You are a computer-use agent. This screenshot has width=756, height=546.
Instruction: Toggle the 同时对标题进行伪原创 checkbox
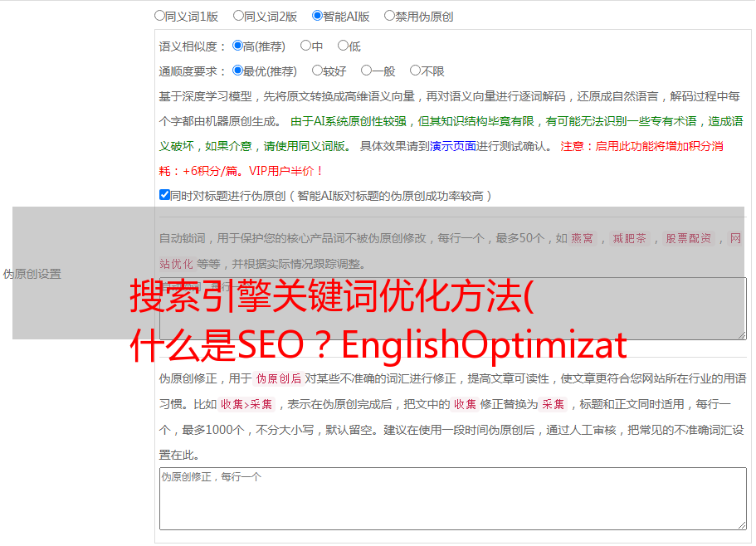coord(164,195)
